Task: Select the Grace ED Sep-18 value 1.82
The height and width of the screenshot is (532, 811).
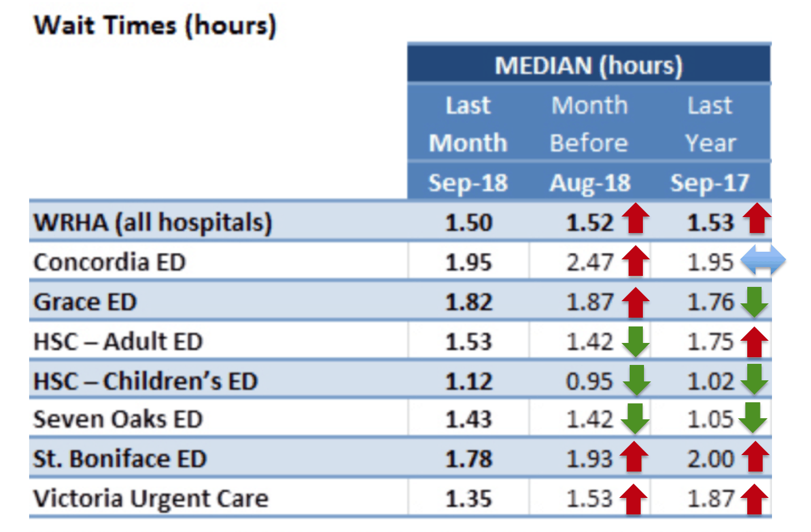Action: (x=469, y=302)
